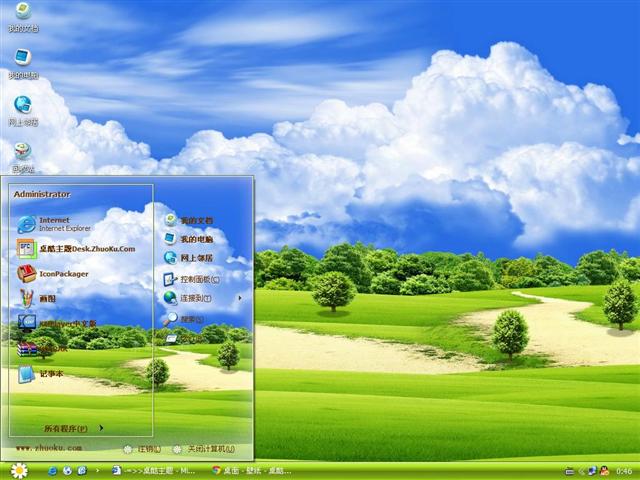
Task: Click the 0:46 taskbar clock
Action: [624, 472]
